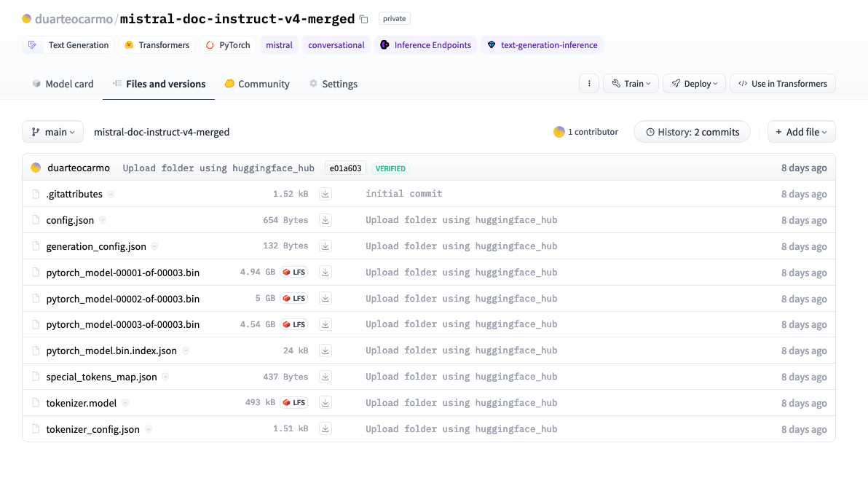This screenshot has height=478, width=868.
Task: Download config.json with its arrow icon
Action: 325,220
